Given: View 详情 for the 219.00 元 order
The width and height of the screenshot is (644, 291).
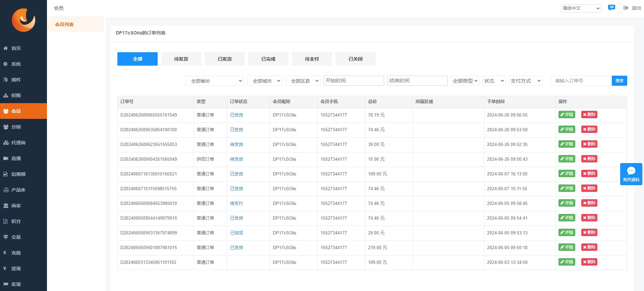Looking at the screenshot, I should coord(567,247).
